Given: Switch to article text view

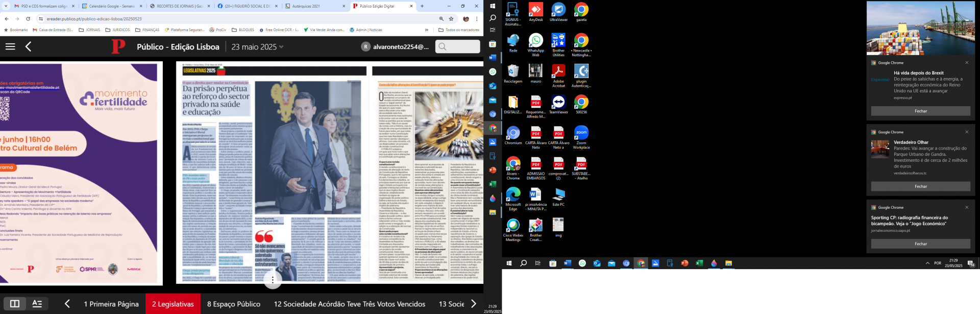Looking at the screenshot, I should pyautogui.click(x=37, y=304).
